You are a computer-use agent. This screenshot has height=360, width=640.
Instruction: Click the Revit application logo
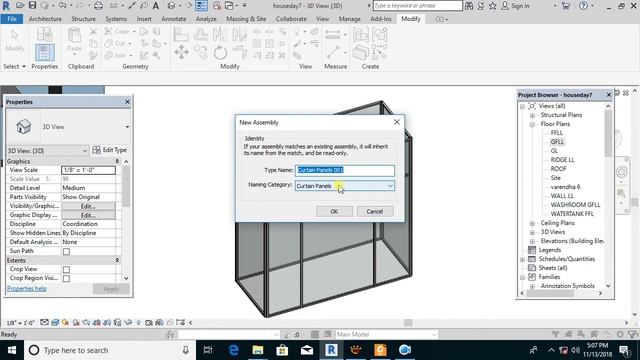[6, 6]
